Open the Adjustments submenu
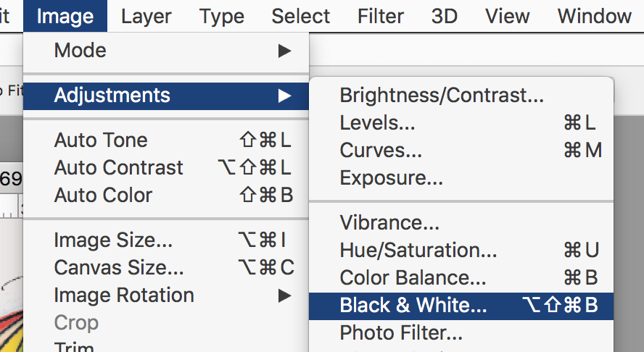This screenshot has height=352, width=644. click(x=166, y=96)
